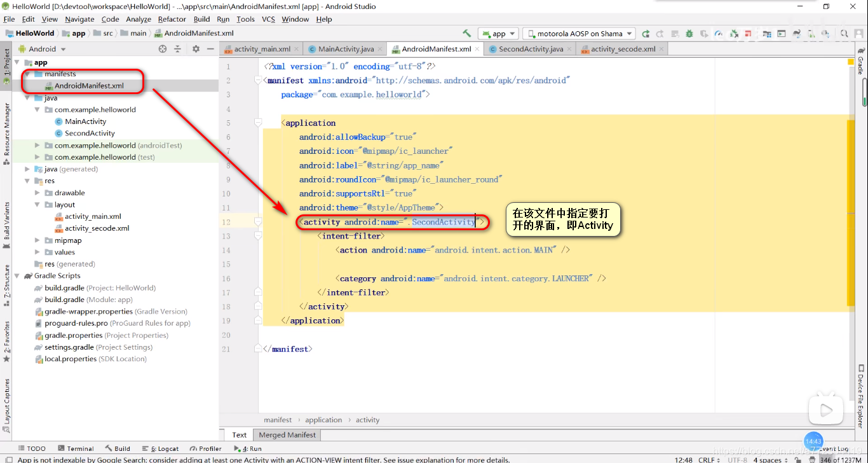Collapse the Gradle Scripts node
868x463 pixels.
click(x=17, y=276)
